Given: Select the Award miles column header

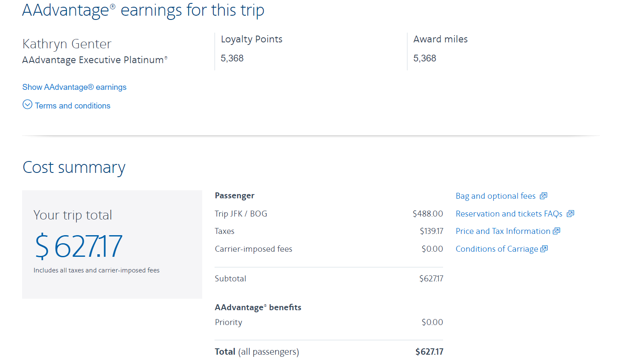Looking at the screenshot, I should point(441,39).
